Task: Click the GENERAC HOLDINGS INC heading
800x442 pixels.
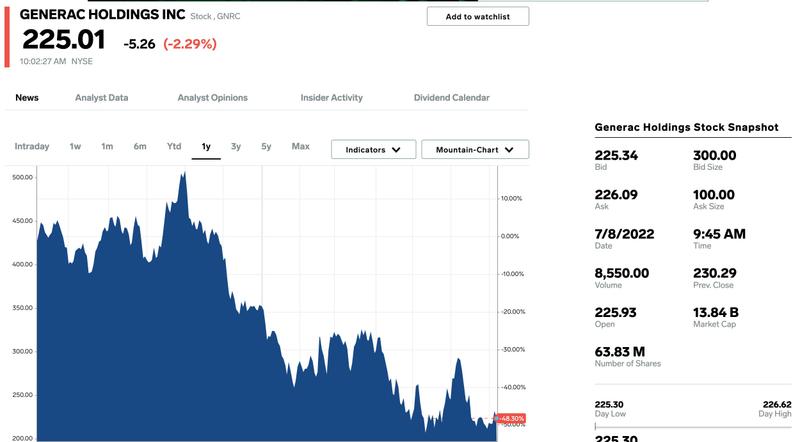Action: pyautogui.click(x=103, y=14)
